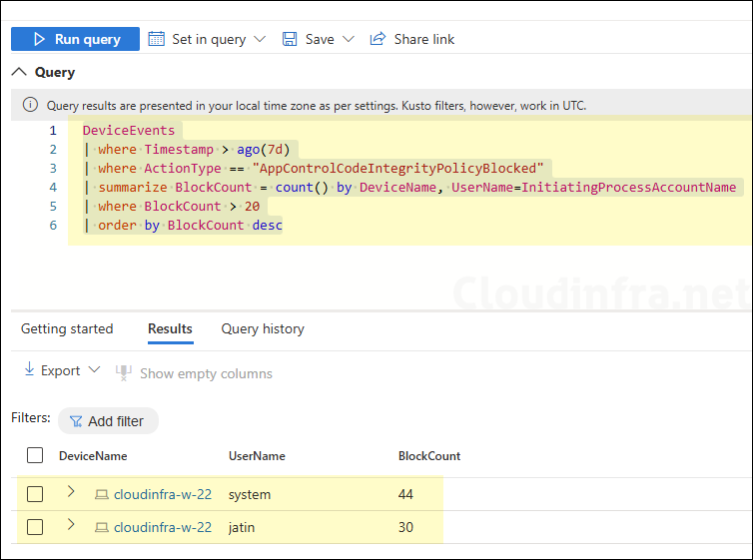The width and height of the screenshot is (753, 560).
Task: Collapse the Query section chevron
Action: click(19, 72)
